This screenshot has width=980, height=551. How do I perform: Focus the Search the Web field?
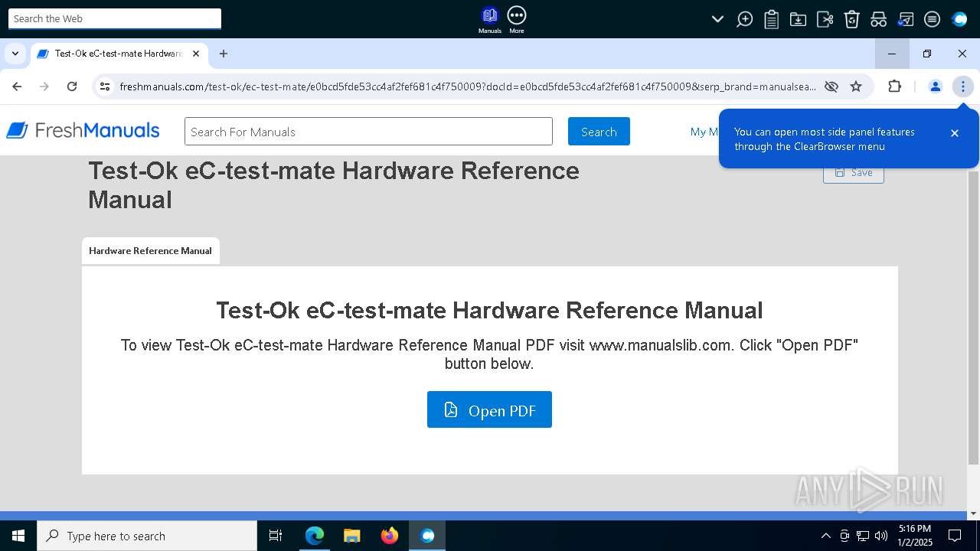(x=115, y=18)
